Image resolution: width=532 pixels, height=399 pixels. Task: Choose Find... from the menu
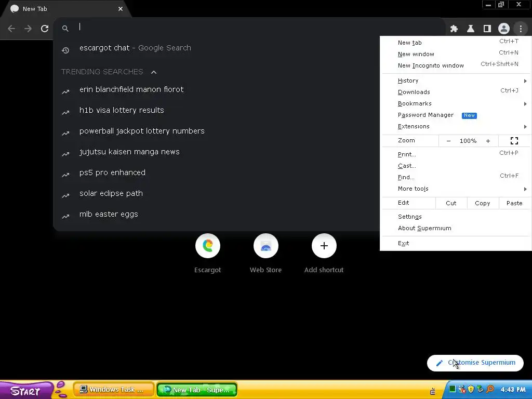click(x=456, y=177)
